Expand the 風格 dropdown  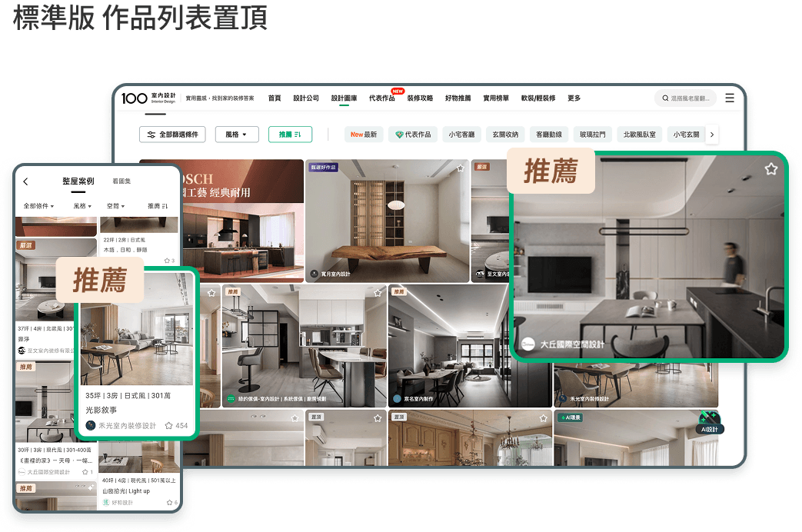(237, 135)
